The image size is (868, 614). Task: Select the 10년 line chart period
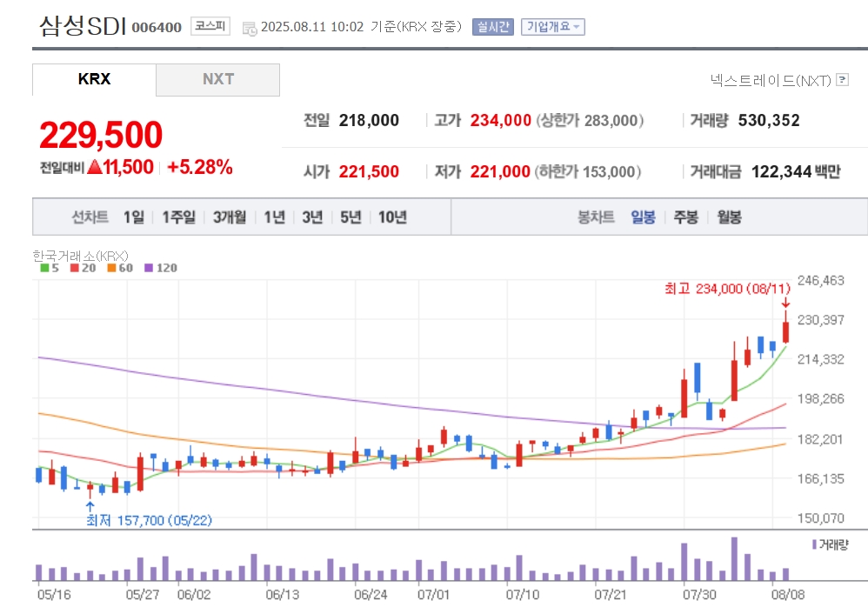(x=392, y=217)
